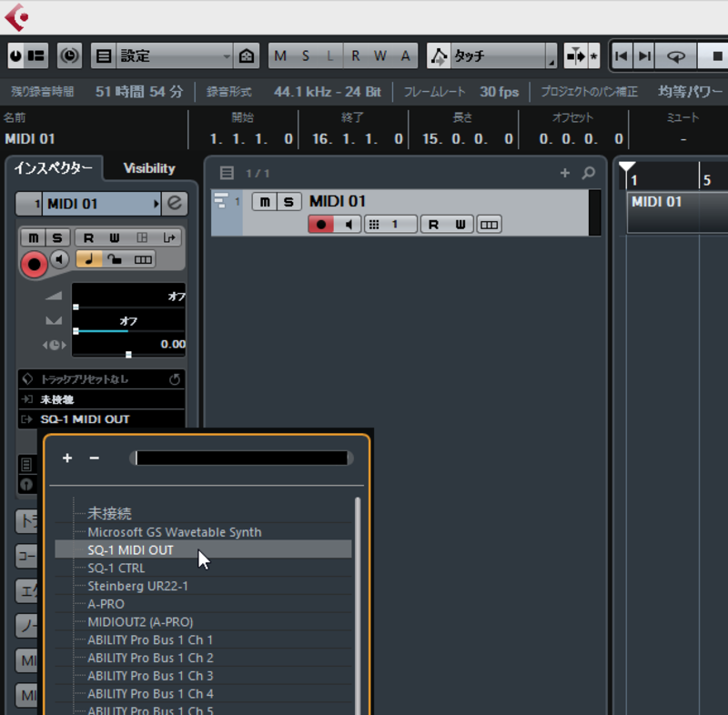
Task: Click the track list filter icon
Action: 227,173
